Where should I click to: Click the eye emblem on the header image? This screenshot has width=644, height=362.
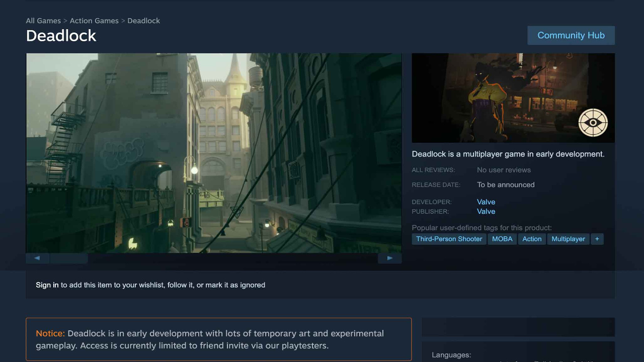(x=593, y=123)
